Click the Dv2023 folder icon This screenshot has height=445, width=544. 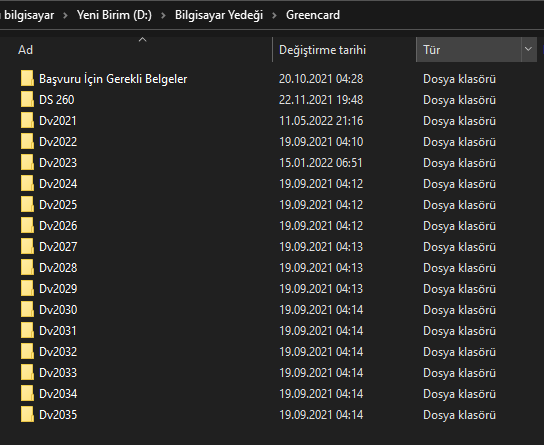click(x=27, y=163)
